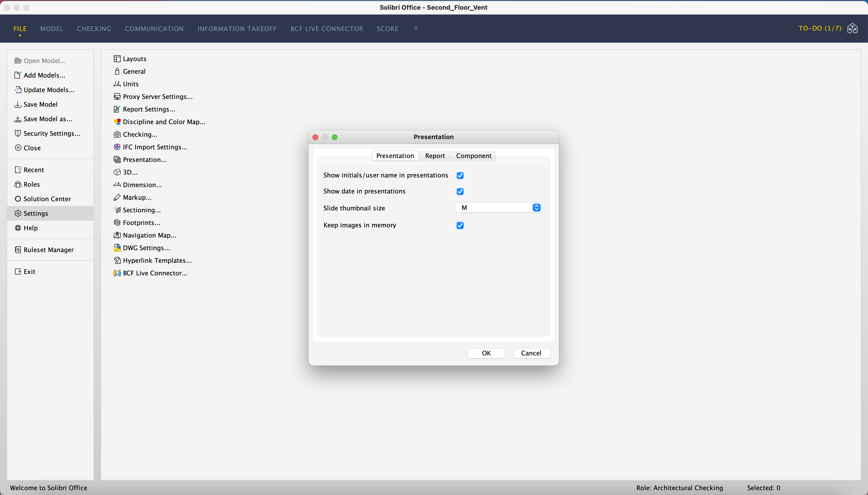Open Solution Center
The image size is (868, 495).
(47, 199)
